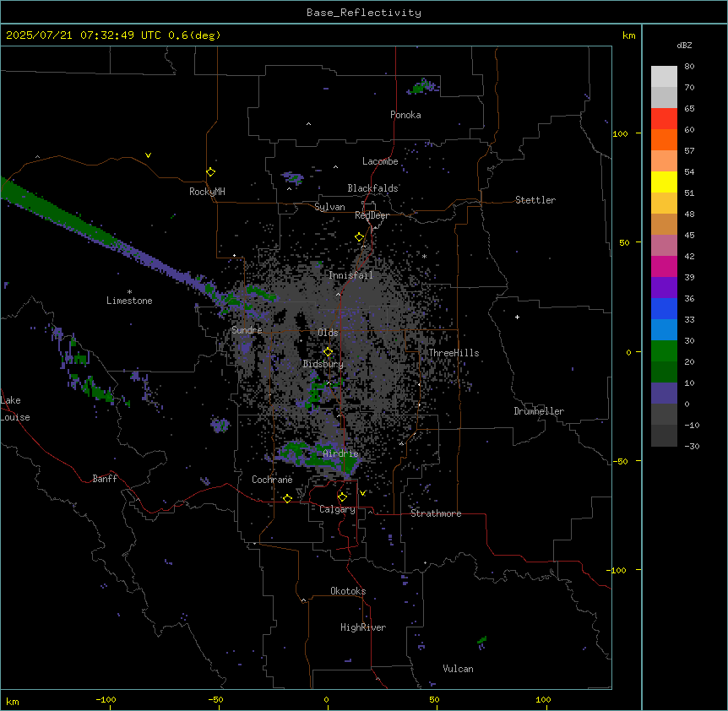Select the slate blue 10-0 dBZ swatch
The height and width of the screenshot is (711, 728).
664,393
